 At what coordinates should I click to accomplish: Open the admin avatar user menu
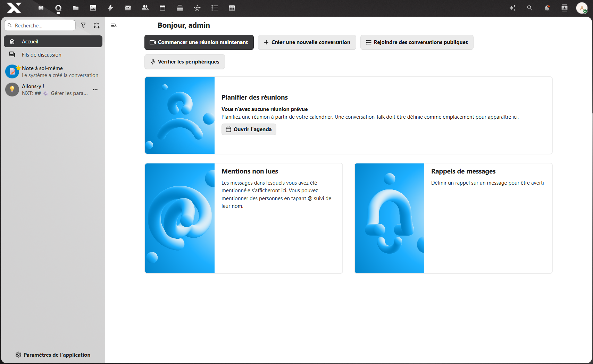pyautogui.click(x=582, y=8)
